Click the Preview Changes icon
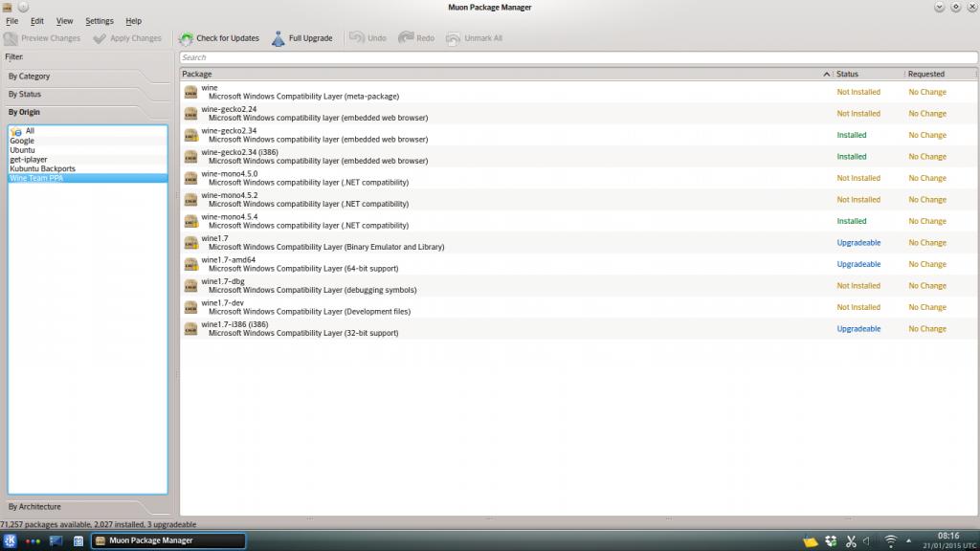The image size is (980, 551). [x=11, y=38]
